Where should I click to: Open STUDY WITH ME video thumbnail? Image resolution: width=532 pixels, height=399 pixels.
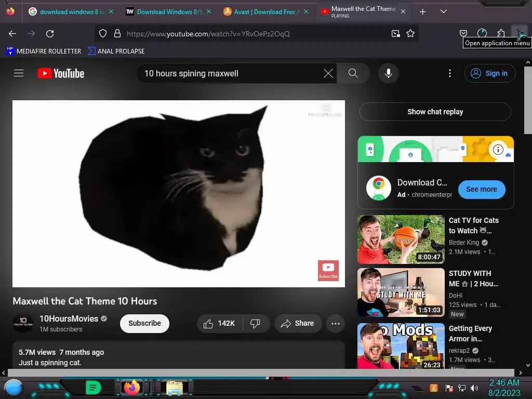click(401, 292)
